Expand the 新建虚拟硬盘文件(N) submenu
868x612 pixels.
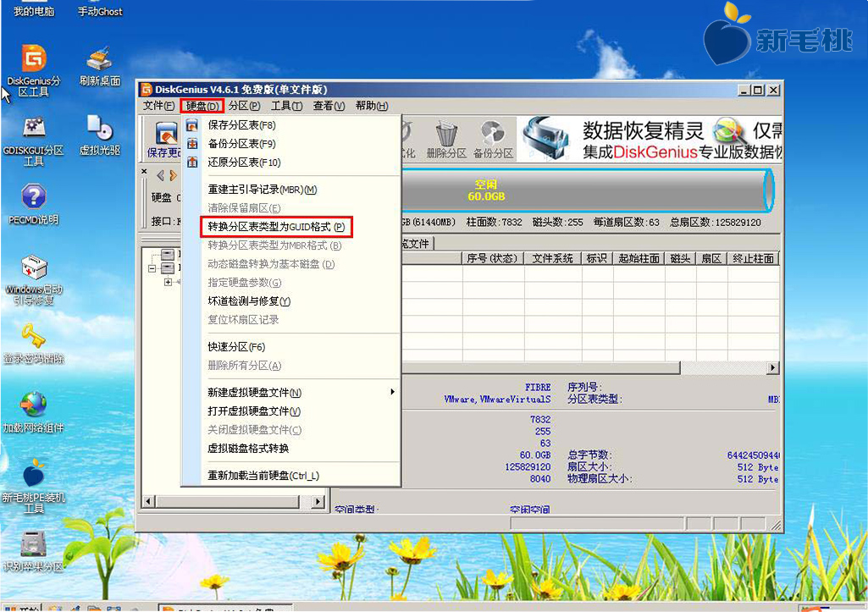coord(291,392)
